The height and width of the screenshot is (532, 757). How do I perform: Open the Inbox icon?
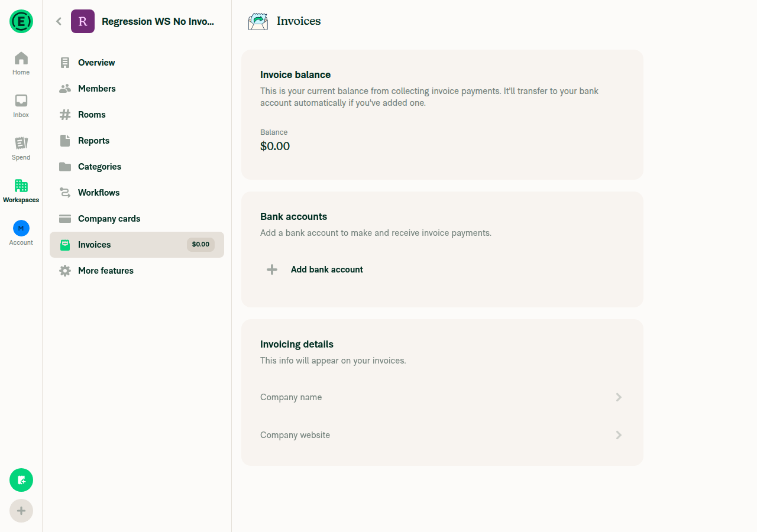click(21, 100)
